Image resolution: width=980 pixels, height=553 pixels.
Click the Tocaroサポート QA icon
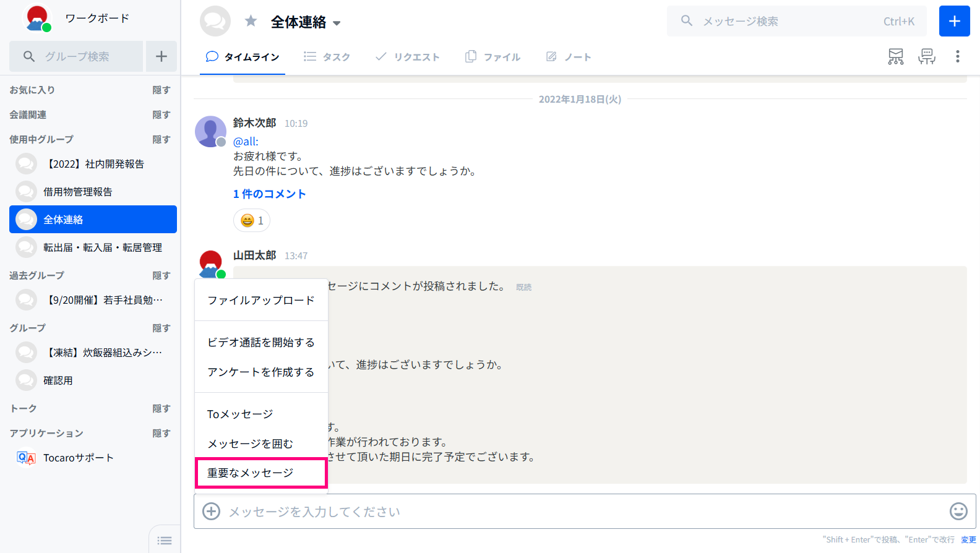pos(26,458)
